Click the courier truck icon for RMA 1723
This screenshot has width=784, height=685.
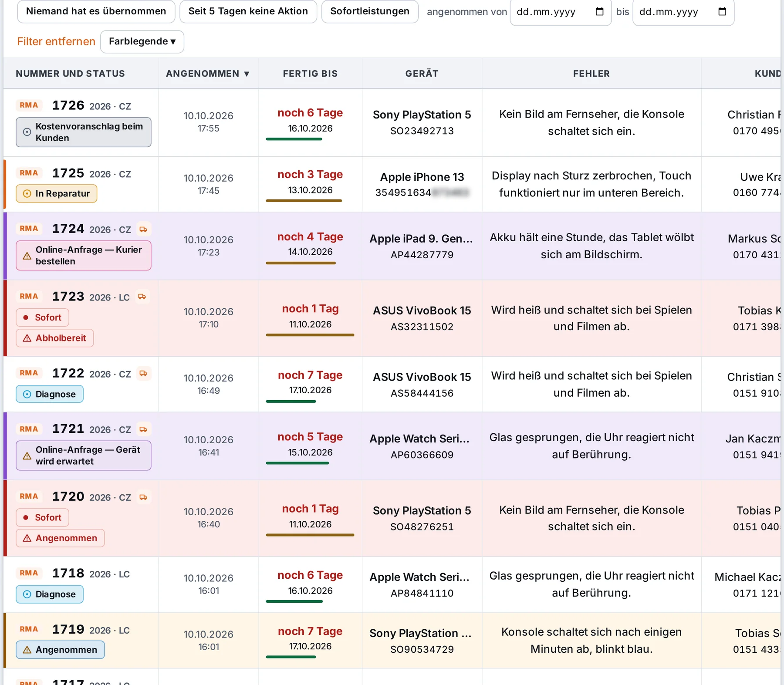click(x=142, y=297)
